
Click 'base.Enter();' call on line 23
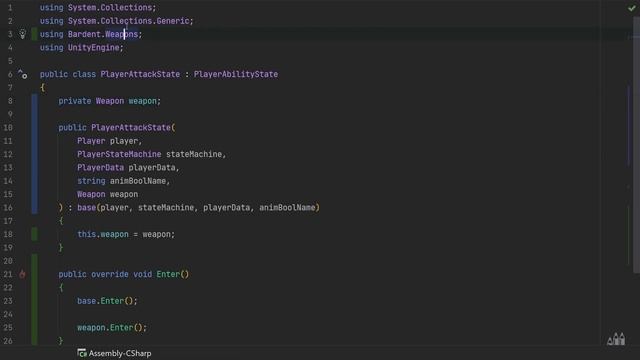pos(107,301)
